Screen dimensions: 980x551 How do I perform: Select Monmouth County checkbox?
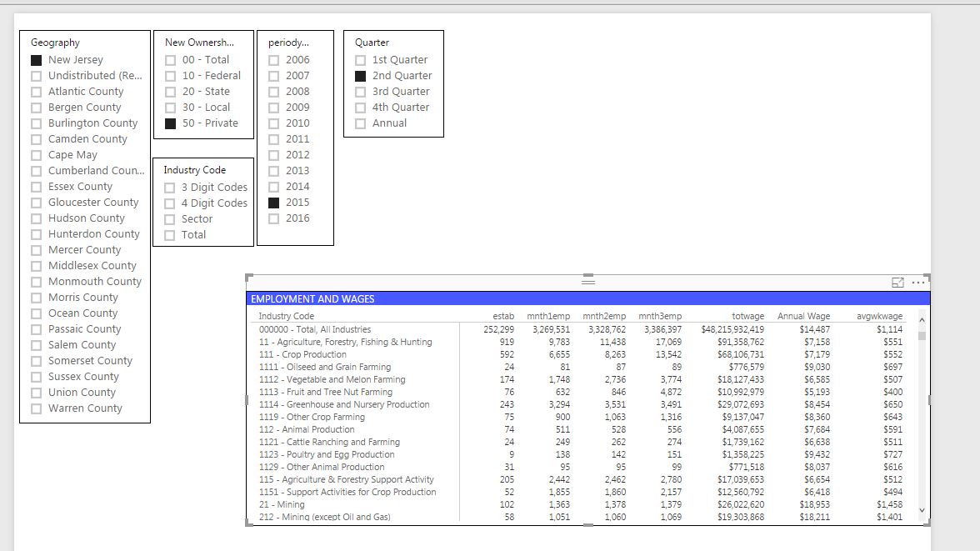tap(37, 282)
